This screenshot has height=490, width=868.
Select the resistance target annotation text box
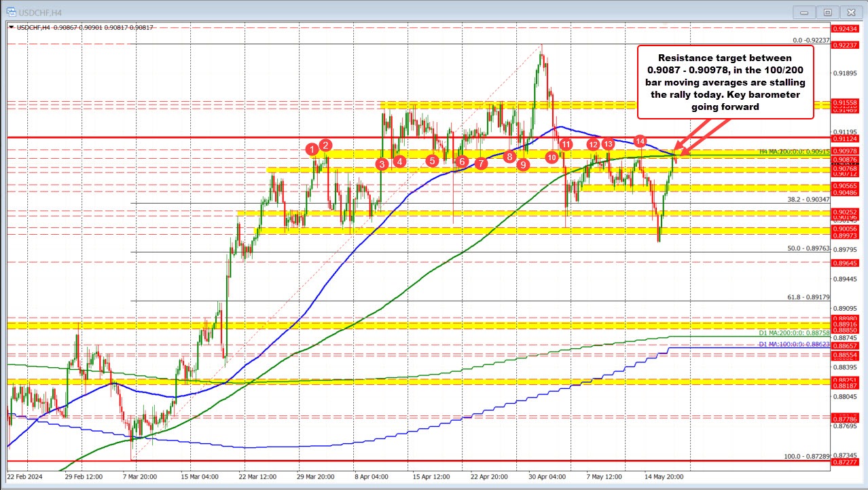(x=724, y=82)
